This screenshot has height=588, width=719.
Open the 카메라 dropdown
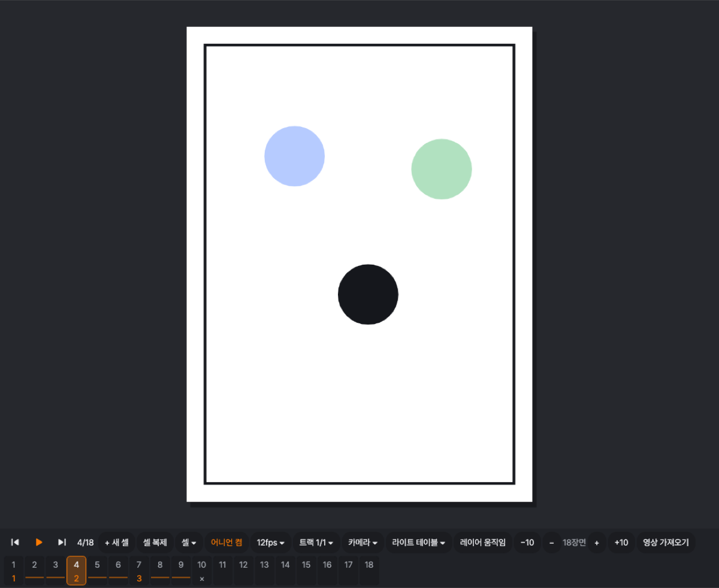click(362, 542)
